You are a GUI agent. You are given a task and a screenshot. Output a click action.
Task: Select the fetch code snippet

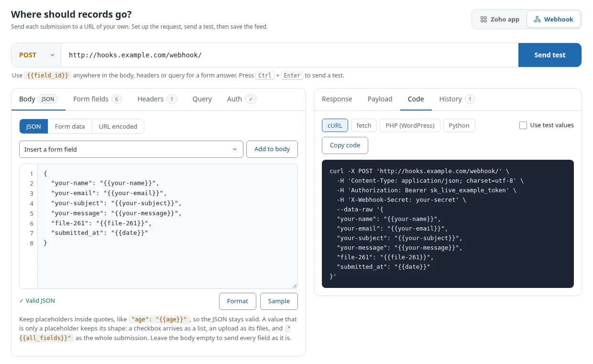[364, 125]
